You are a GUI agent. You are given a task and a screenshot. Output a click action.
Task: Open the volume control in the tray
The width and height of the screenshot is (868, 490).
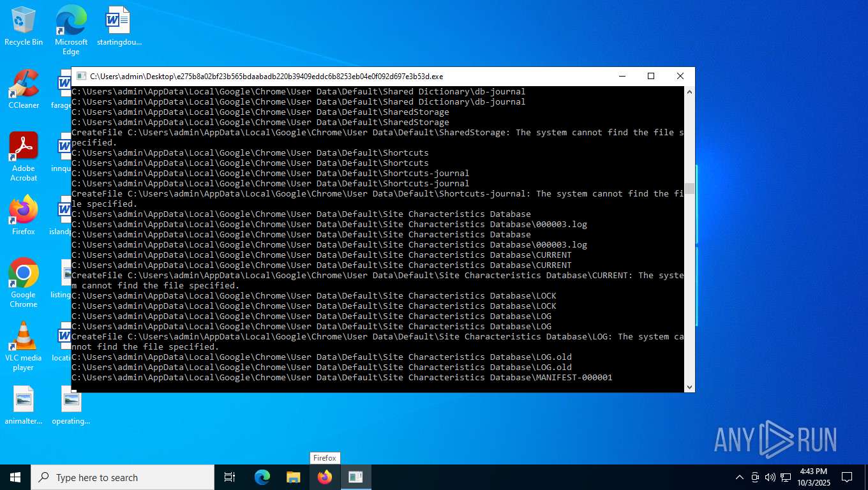coord(770,477)
